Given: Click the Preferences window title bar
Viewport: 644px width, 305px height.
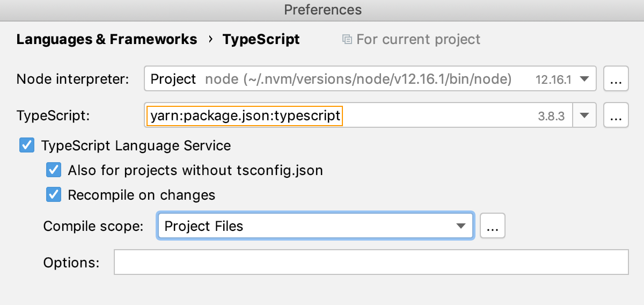Looking at the screenshot, I should coord(322,10).
